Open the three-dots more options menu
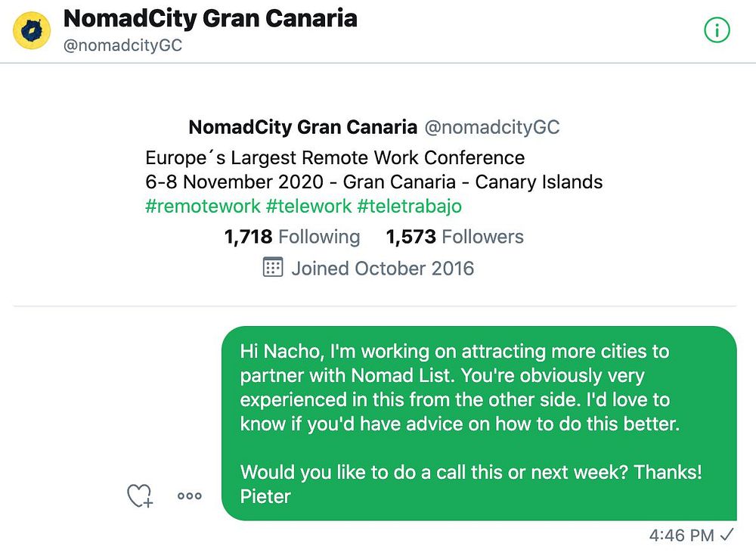This screenshot has height=559, width=756. [189, 496]
